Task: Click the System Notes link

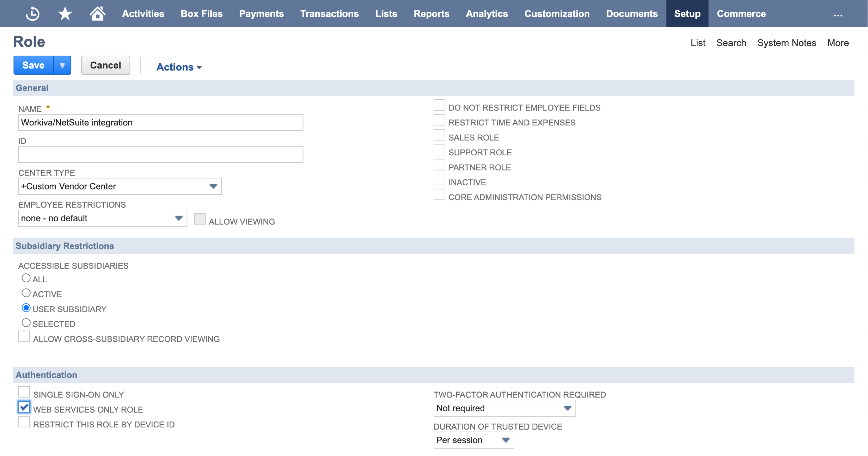Action: tap(787, 43)
